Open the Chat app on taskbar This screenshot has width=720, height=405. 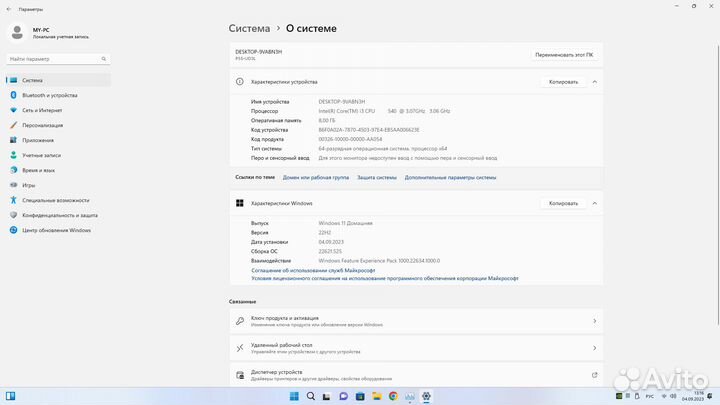click(x=343, y=396)
